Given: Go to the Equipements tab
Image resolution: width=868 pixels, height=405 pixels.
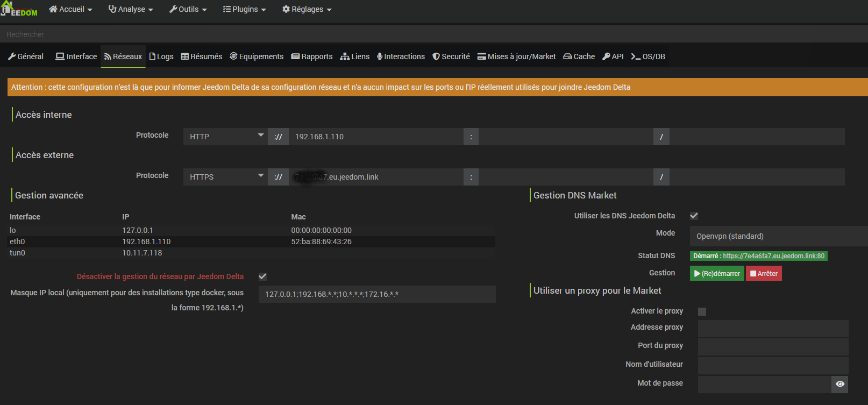Looking at the screenshot, I should tap(257, 56).
